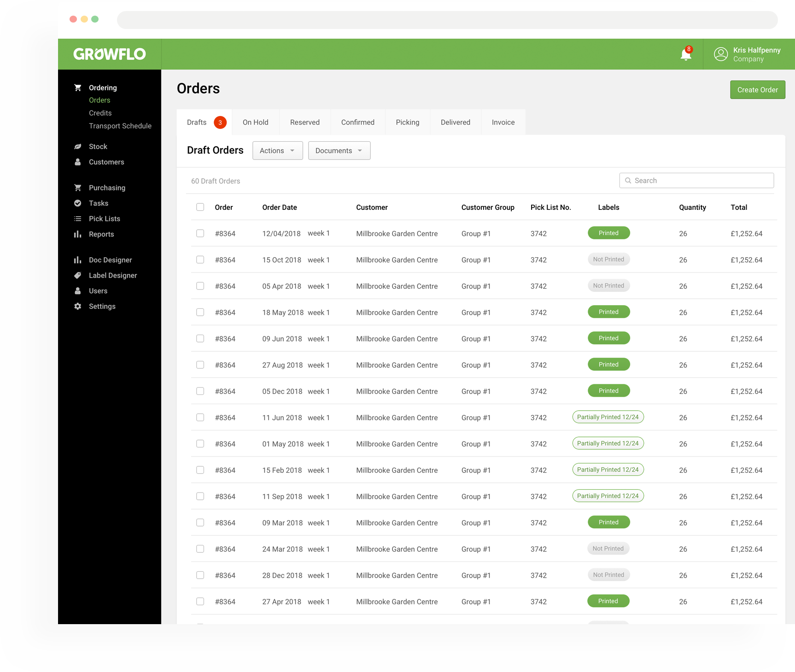Tick the checkbox for order dated 15 Oct 2018

200,260
